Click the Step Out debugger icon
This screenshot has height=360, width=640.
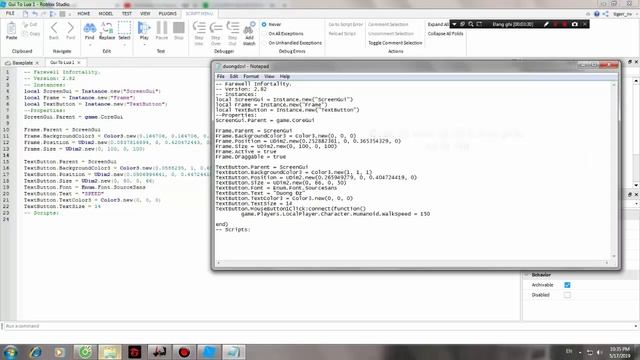[233, 28]
